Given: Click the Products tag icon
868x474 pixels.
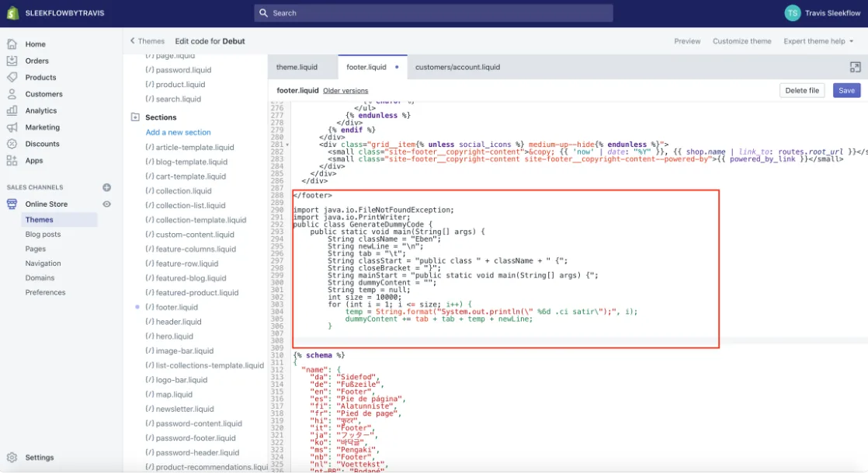Looking at the screenshot, I should (12, 77).
